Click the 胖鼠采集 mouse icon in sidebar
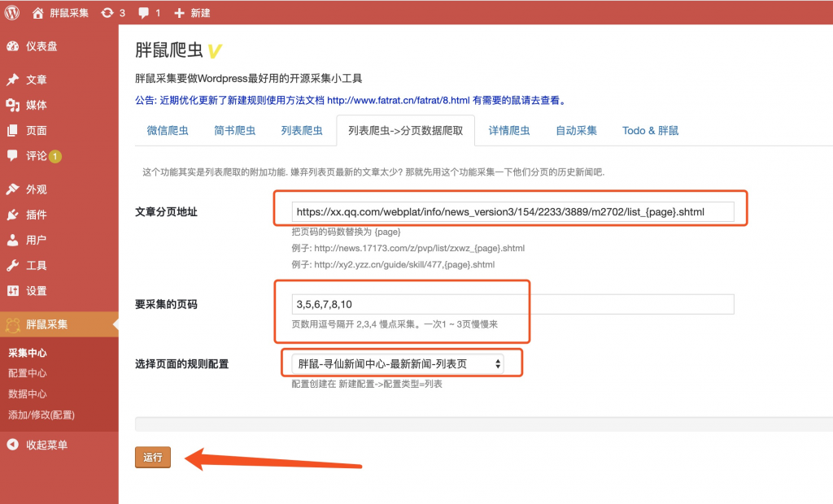The height and width of the screenshot is (504, 833). 13,324
